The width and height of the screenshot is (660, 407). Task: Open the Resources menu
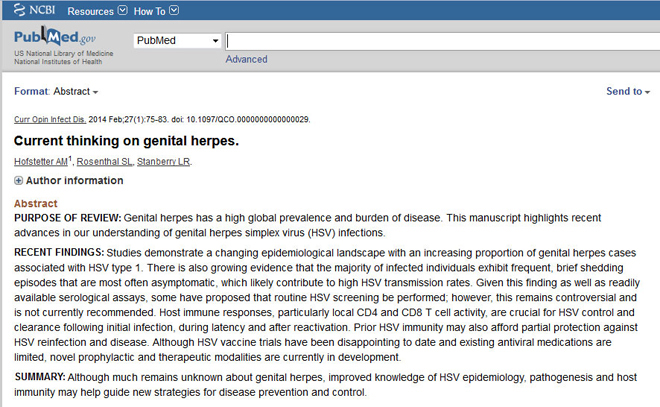[x=97, y=11]
